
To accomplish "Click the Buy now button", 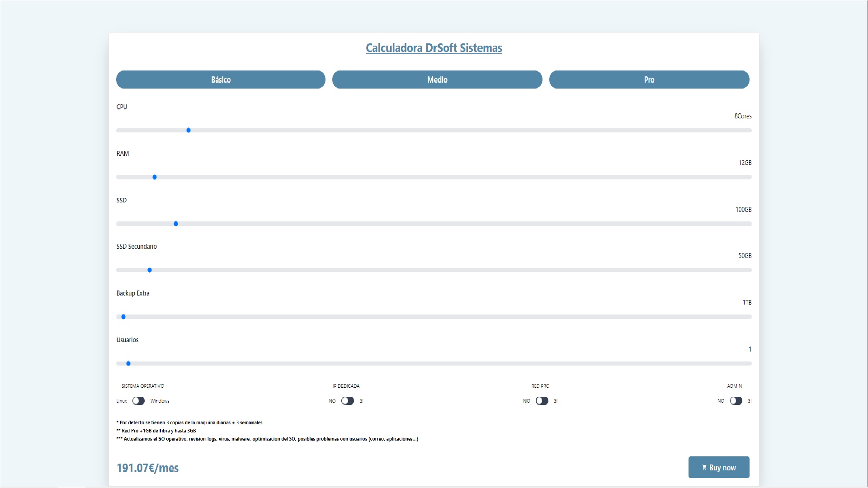I will 719,467.
